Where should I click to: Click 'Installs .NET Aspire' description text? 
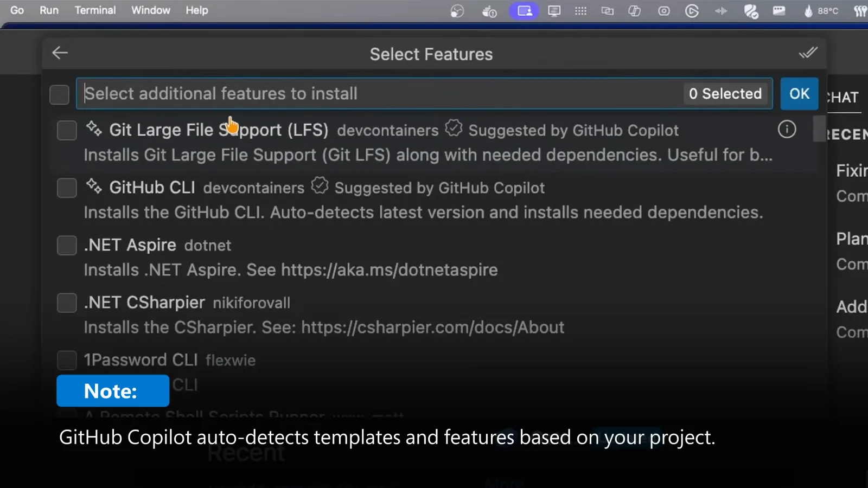(291, 270)
